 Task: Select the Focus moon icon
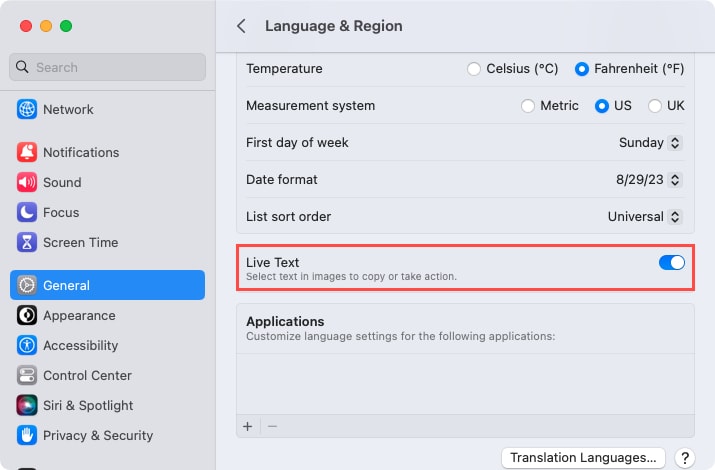[27, 213]
